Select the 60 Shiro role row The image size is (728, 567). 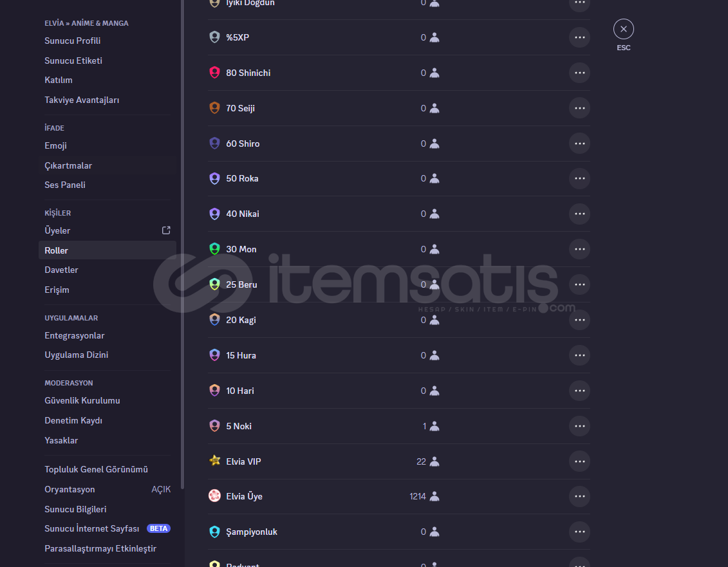[x=399, y=144]
